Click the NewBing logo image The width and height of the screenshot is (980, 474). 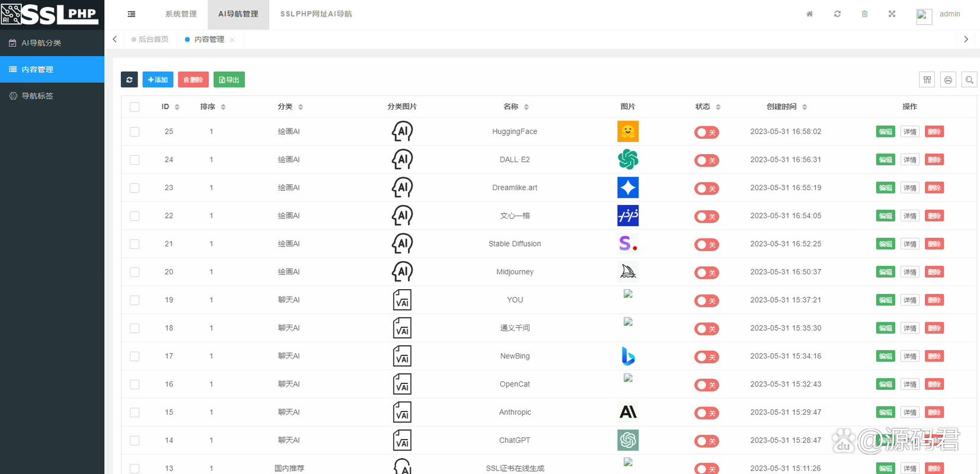click(x=628, y=356)
